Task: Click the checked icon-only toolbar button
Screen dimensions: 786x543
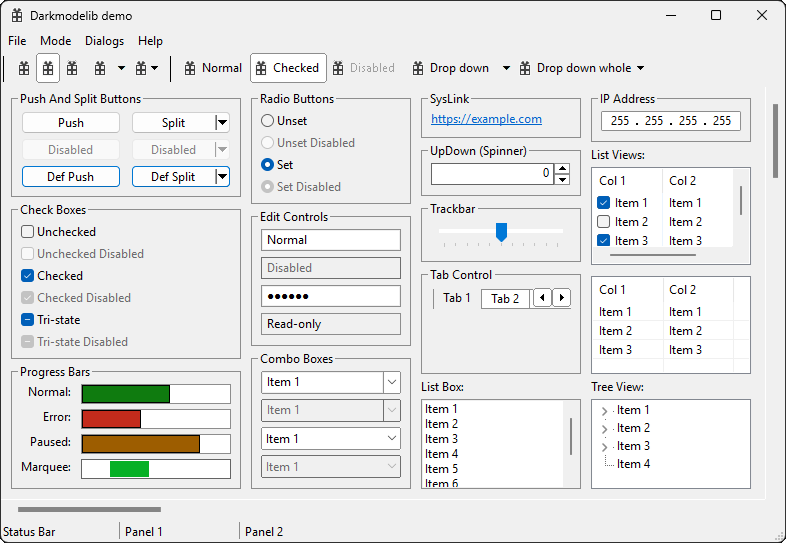Action: (48, 68)
